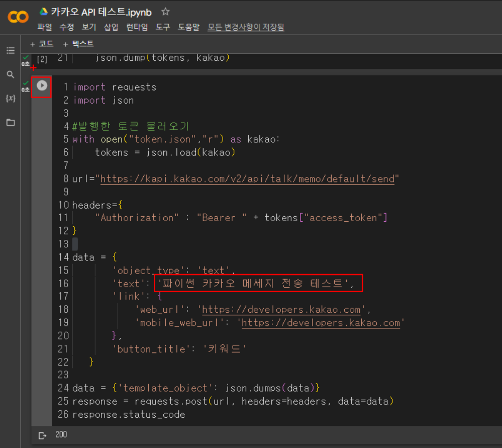Click the Colab logo
Screen dimensions: 502x448
18,17
